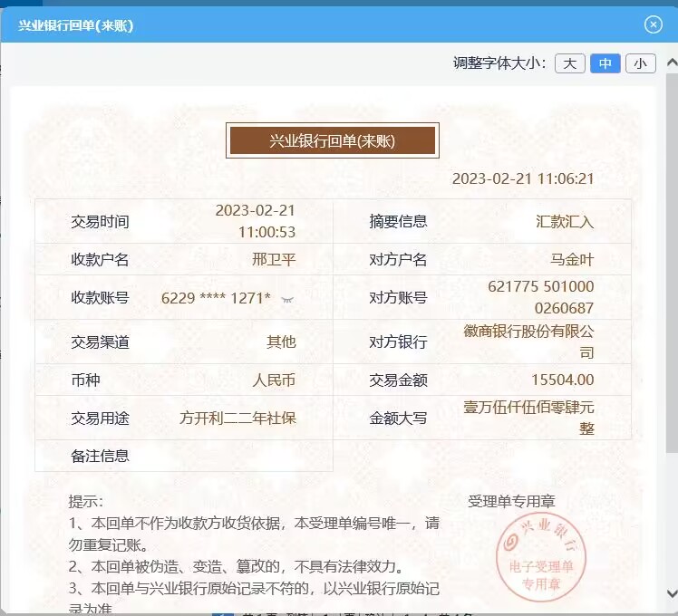Click the scrollbar up arrow
Screen dimensions: 678x616
coord(671,63)
